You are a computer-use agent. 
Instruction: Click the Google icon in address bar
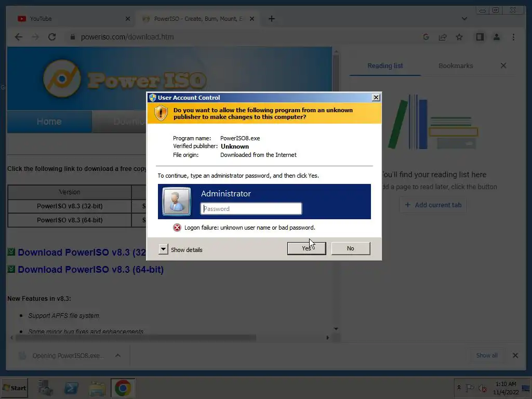pos(426,37)
